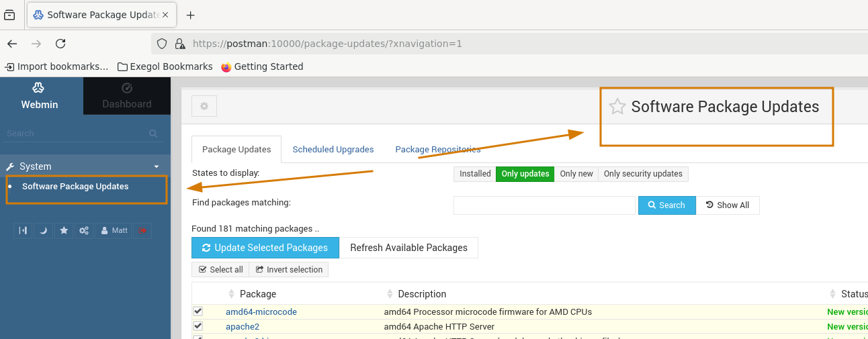Click the red logout icon

pos(142,230)
